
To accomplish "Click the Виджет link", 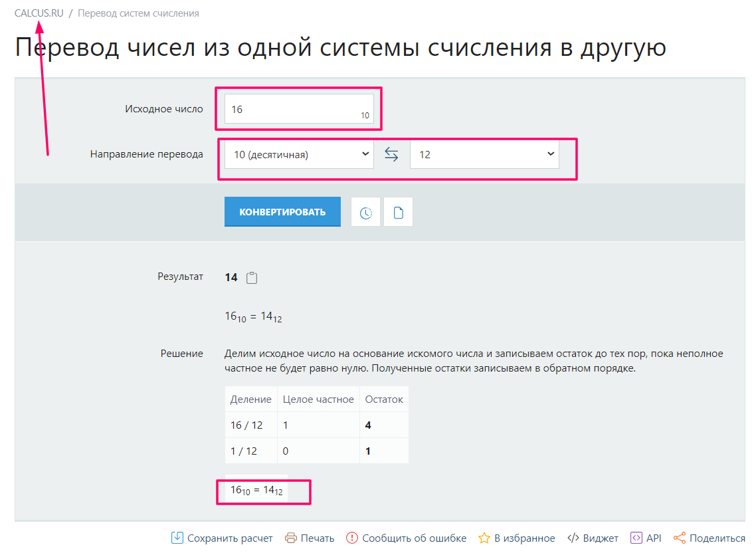I will [x=601, y=538].
